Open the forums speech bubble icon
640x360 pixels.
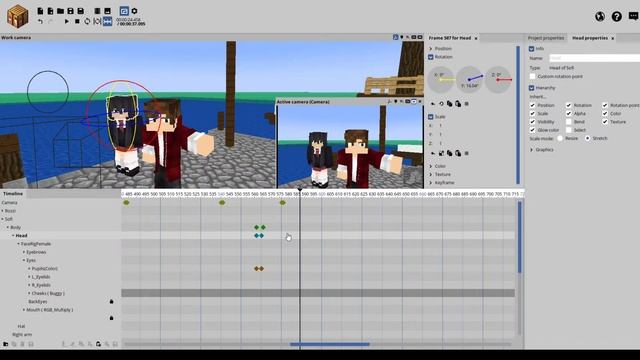tap(633, 16)
